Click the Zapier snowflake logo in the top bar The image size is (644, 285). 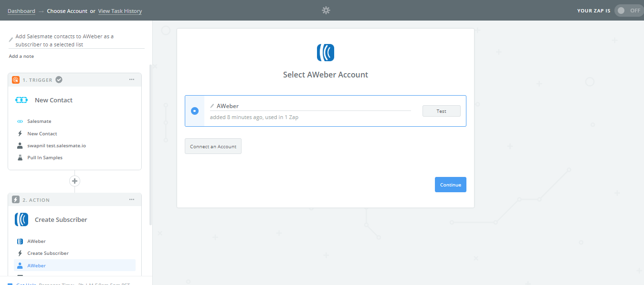pos(326,10)
